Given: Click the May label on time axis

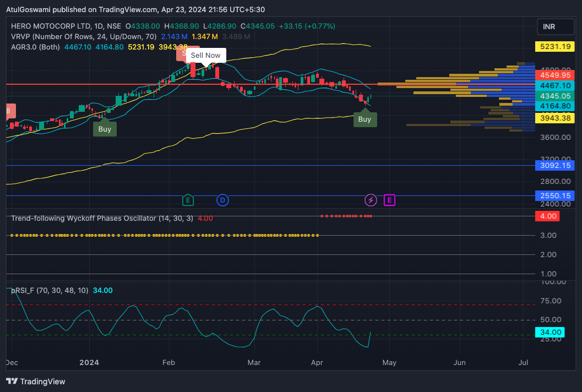Looking at the screenshot, I should (389, 362).
